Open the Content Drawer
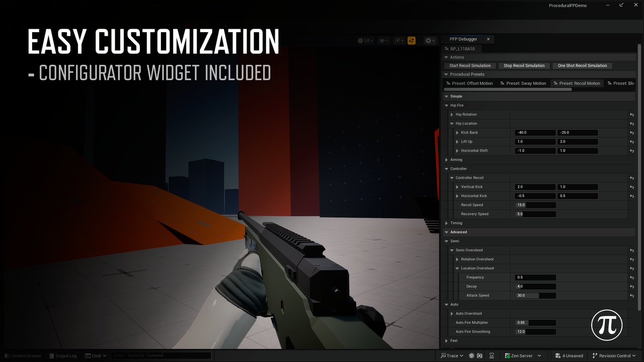Viewport: 644px width, 362px height. (23, 356)
